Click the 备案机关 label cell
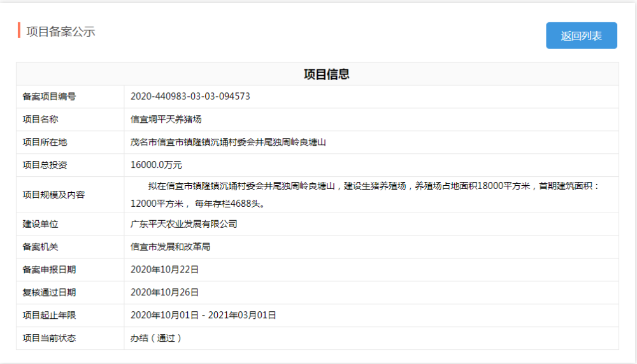The height and width of the screenshot is (364, 637). 70,247
